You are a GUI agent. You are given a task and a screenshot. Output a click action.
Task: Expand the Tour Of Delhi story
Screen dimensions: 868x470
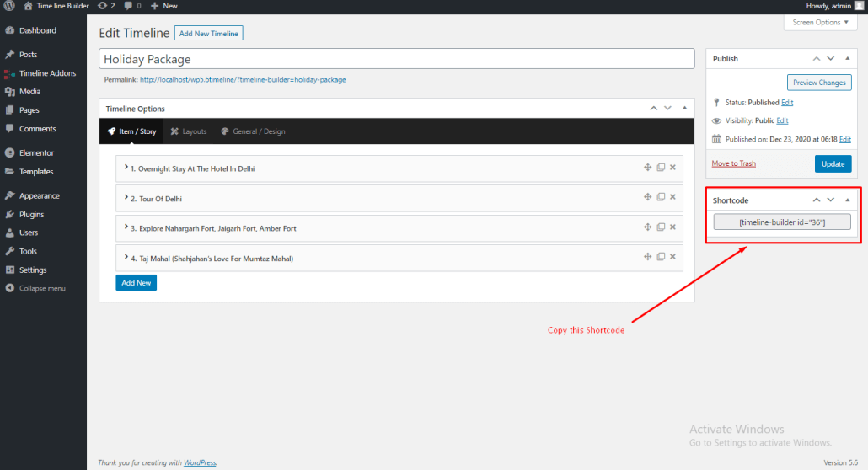click(126, 199)
